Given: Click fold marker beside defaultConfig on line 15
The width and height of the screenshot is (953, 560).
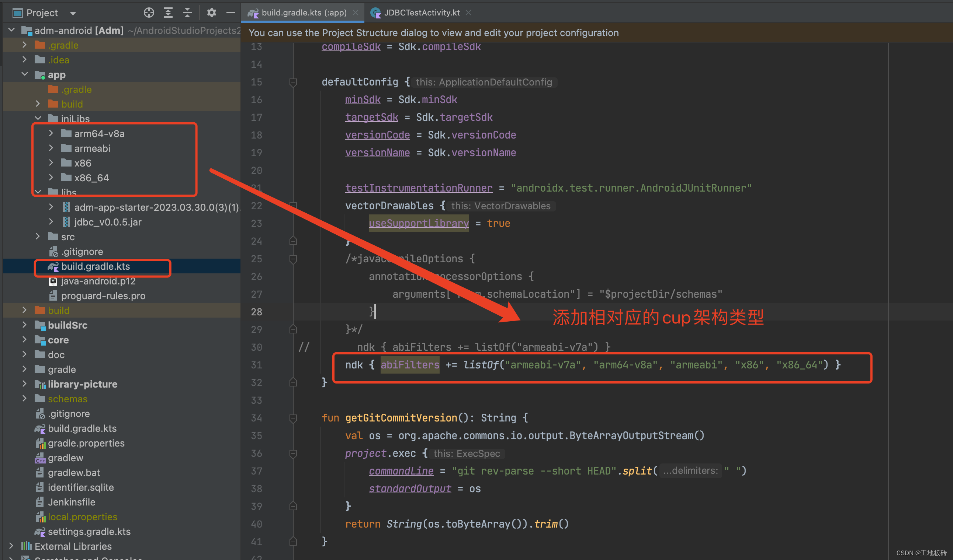Looking at the screenshot, I should click(x=293, y=82).
